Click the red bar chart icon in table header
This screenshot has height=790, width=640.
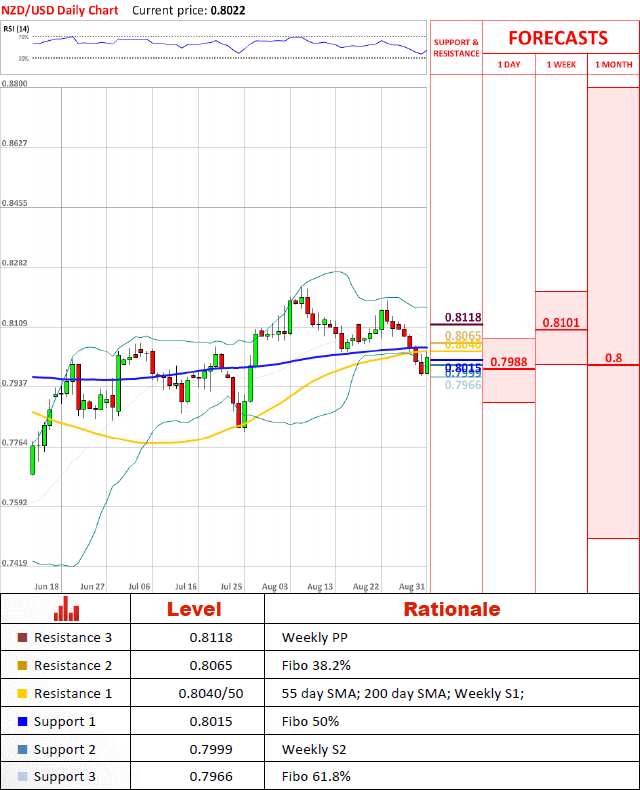[67, 609]
